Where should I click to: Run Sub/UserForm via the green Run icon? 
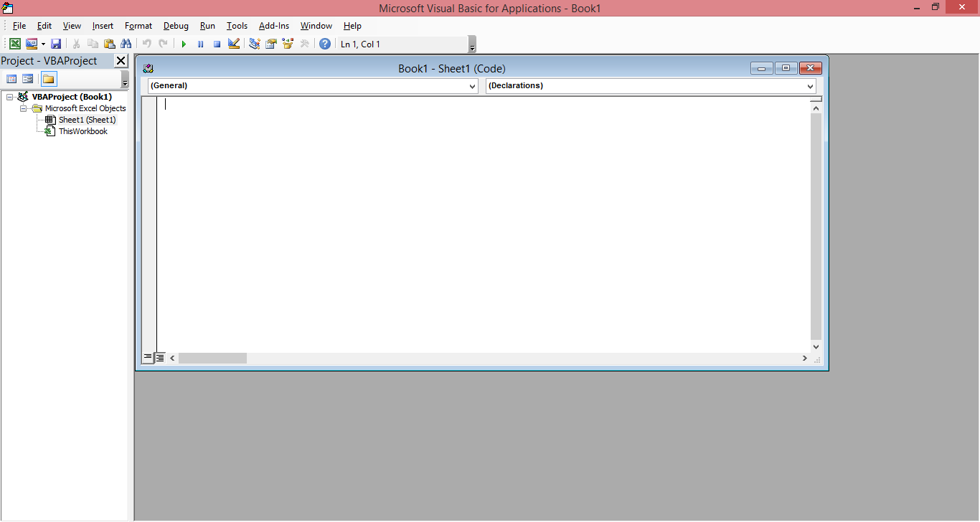(x=184, y=44)
